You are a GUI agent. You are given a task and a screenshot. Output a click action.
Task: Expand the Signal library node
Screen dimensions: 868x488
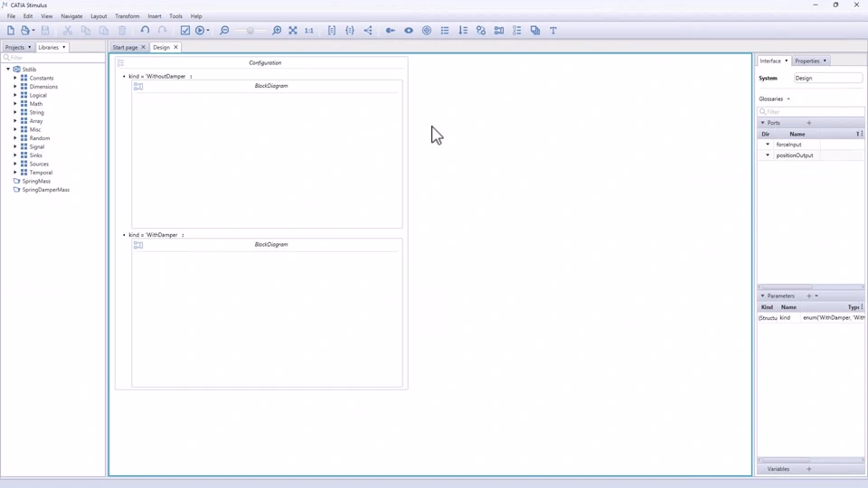click(15, 146)
